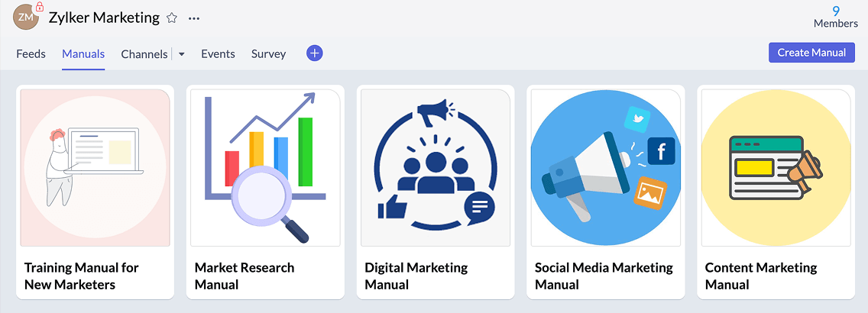Click the ZM group avatar icon
The height and width of the screenshot is (313, 868).
tap(25, 18)
